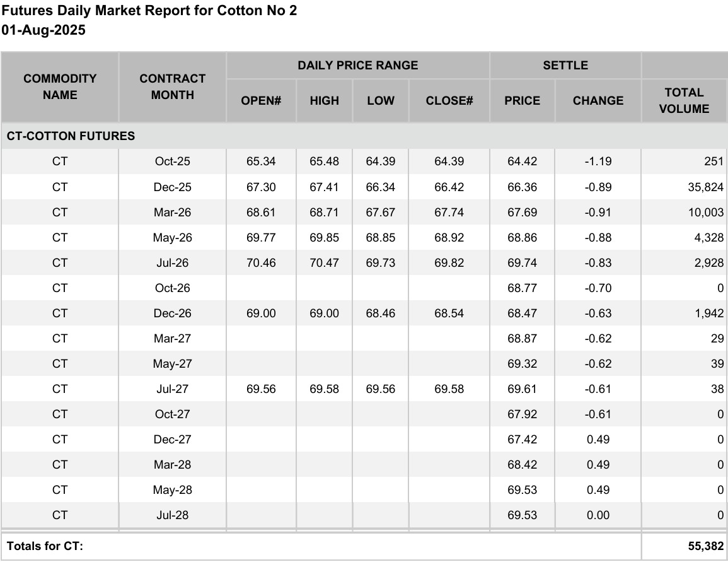Click the Jul-28 change value 0.00
The image size is (728, 562).
(598, 515)
